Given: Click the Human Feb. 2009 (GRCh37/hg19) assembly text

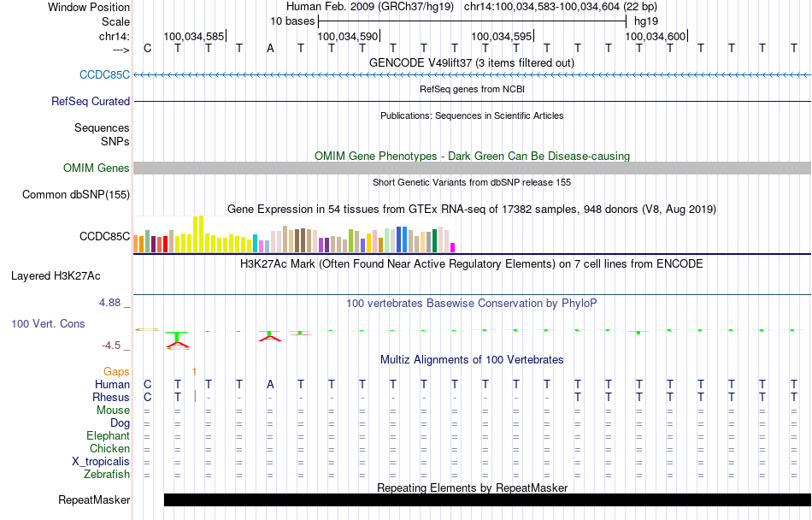Looking at the screenshot, I should [x=370, y=7].
